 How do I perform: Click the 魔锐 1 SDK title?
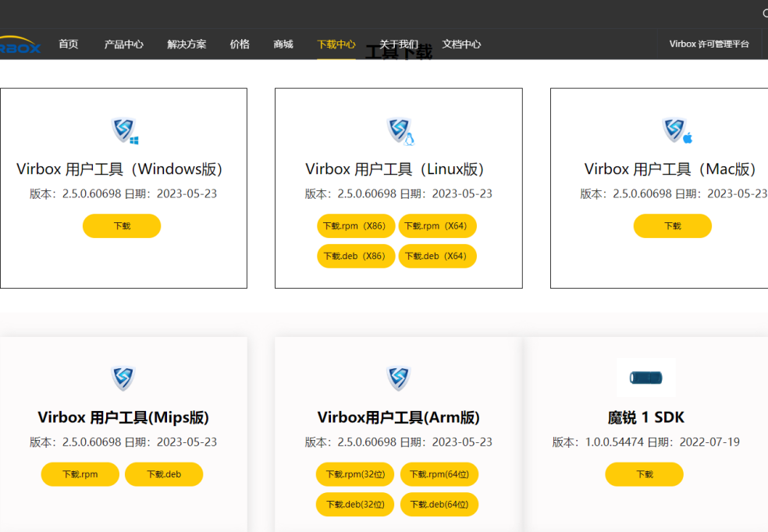pyautogui.click(x=645, y=417)
